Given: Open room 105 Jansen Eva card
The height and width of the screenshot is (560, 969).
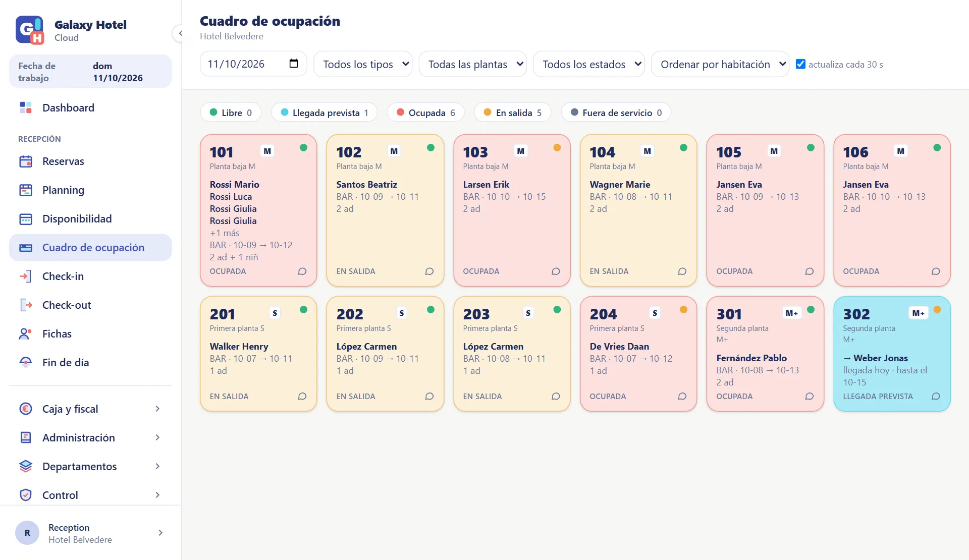Looking at the screenshot, I should 765,210.
